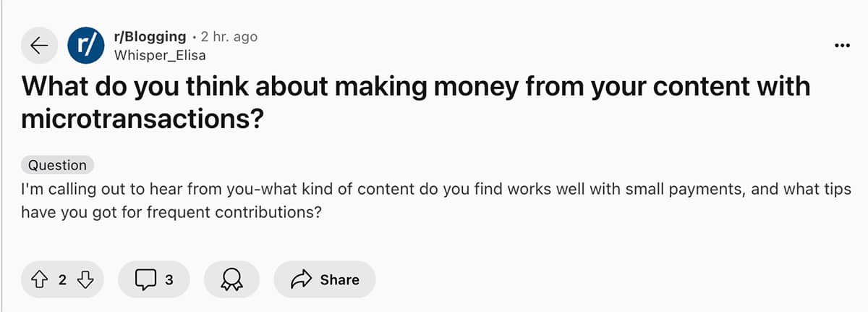This screenshot has width=868, height=312.
Task: Downvote the microtransactions post
Action: (x=84, y=279)
